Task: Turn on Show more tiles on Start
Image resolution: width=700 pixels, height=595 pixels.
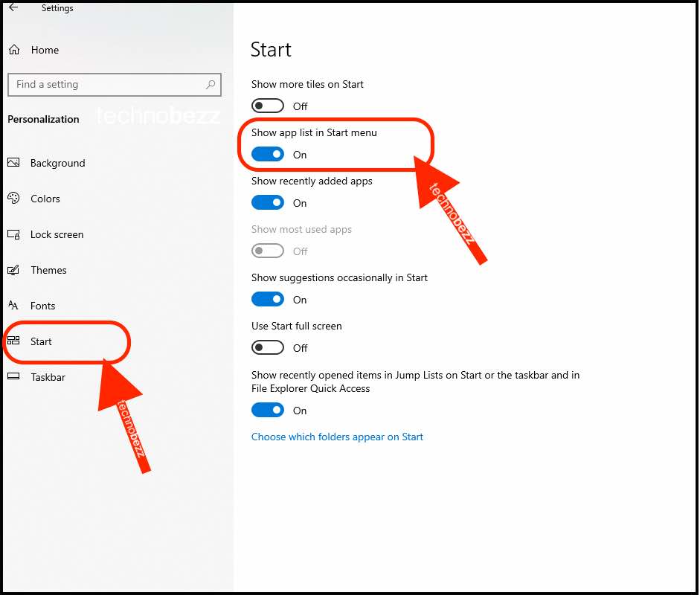Action: (267, 106)
